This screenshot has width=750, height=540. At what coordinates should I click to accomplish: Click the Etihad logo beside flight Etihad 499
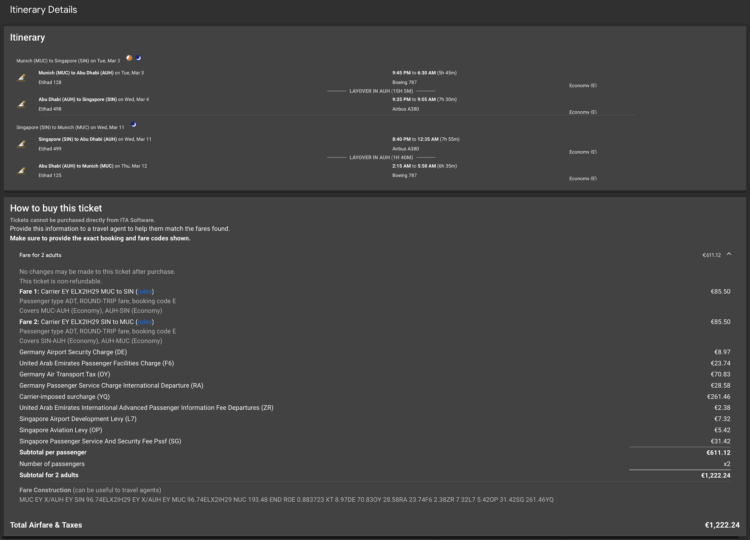[x=22, y=143]
